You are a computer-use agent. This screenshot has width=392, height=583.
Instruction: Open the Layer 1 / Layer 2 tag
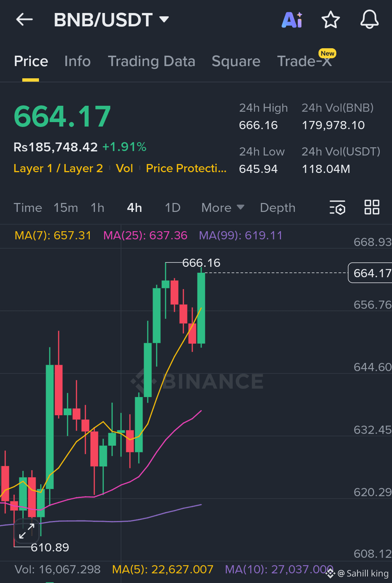point(58,168)
